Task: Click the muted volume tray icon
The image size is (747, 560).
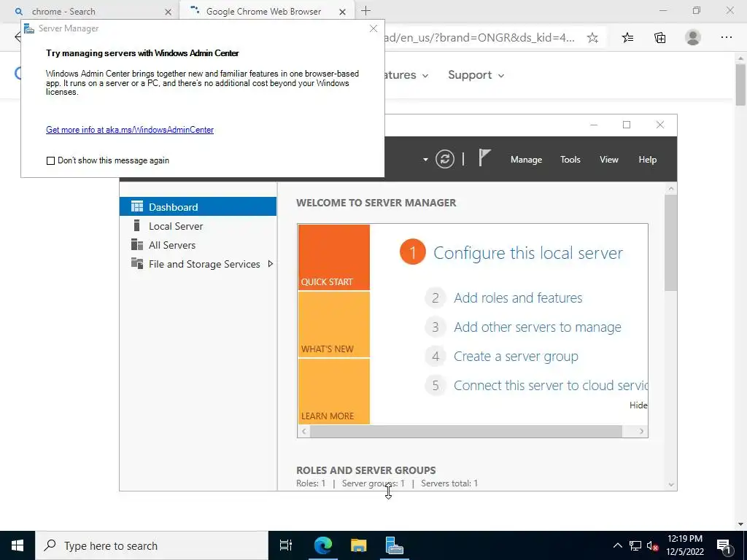Action: click(x=653, y=545)
